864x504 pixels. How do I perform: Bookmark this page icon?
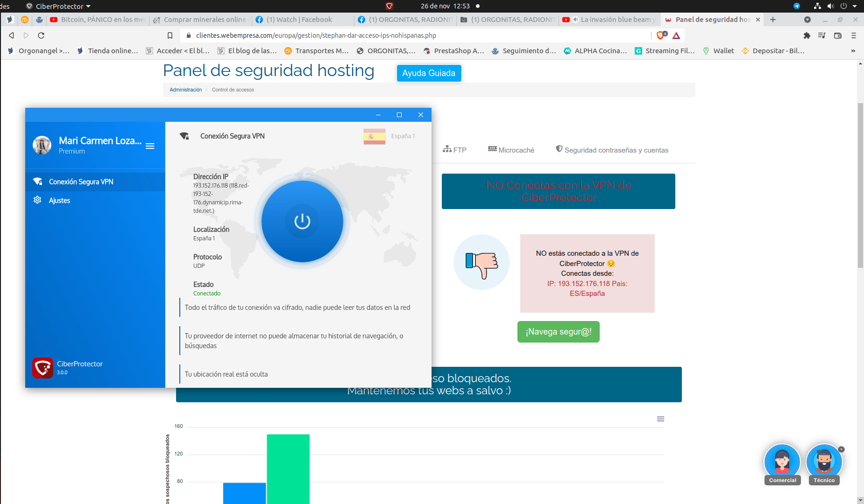point(170,35)
